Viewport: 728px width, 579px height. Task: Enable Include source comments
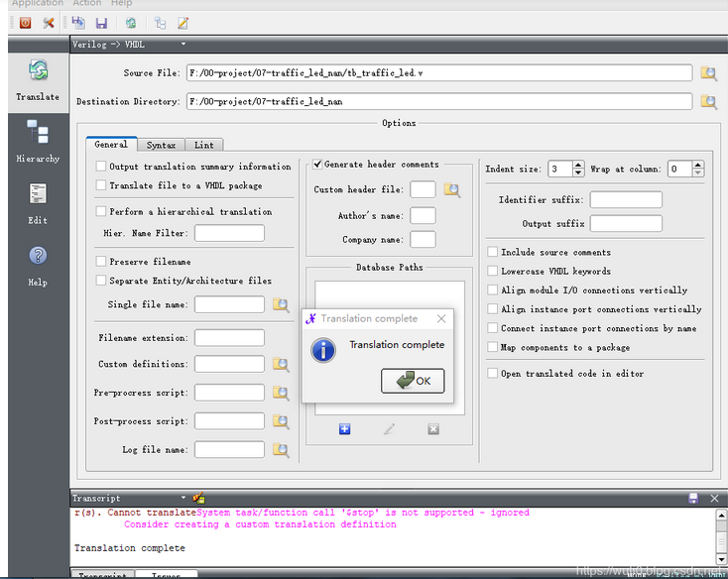492,252
